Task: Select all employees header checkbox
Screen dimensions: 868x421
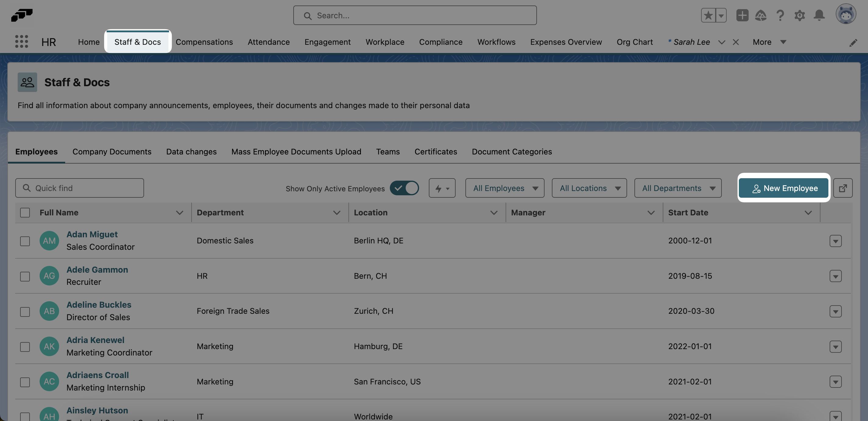Action: 25,213
